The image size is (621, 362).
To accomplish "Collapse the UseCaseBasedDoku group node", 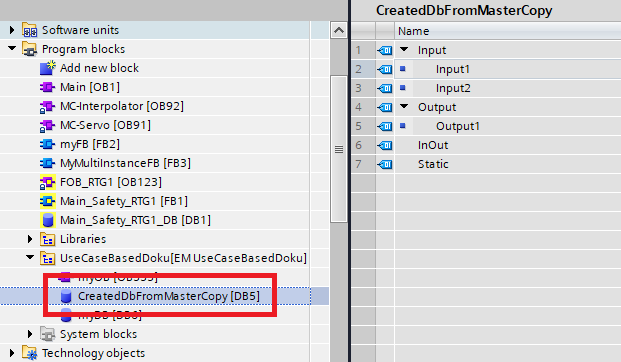I will pos(30,257).
